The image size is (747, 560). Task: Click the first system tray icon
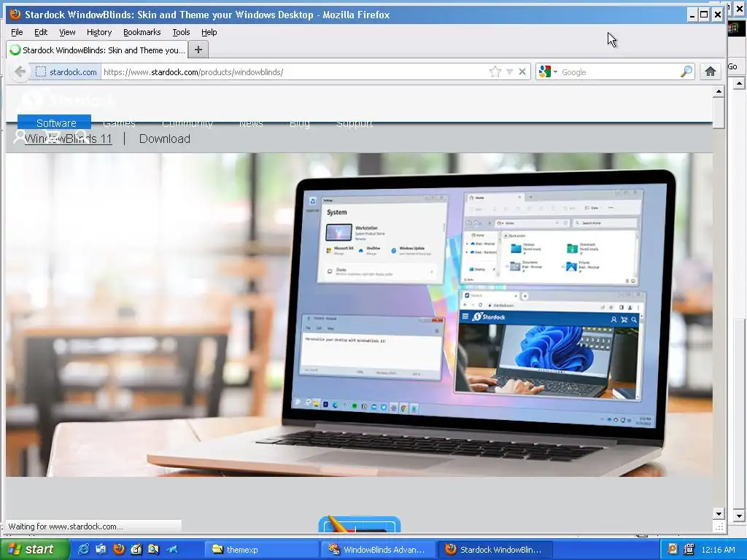click(672, 550)
